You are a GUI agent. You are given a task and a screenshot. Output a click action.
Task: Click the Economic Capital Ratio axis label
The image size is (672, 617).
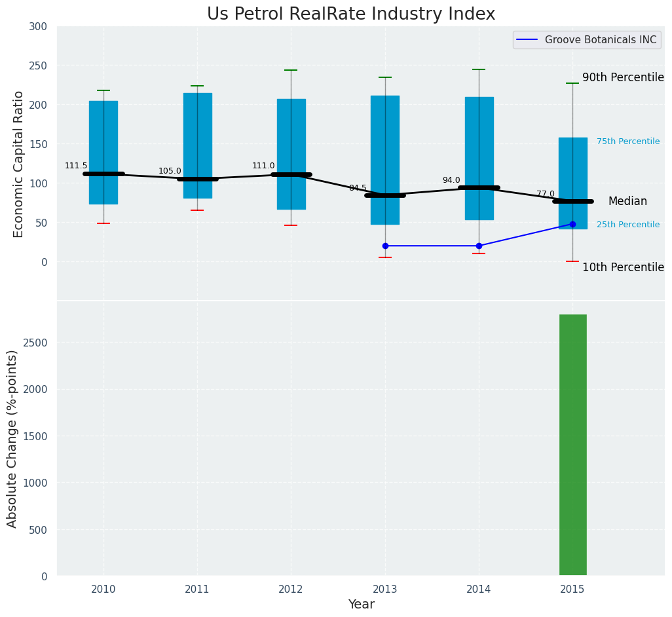pyautogui.click(x=19, y=164)
